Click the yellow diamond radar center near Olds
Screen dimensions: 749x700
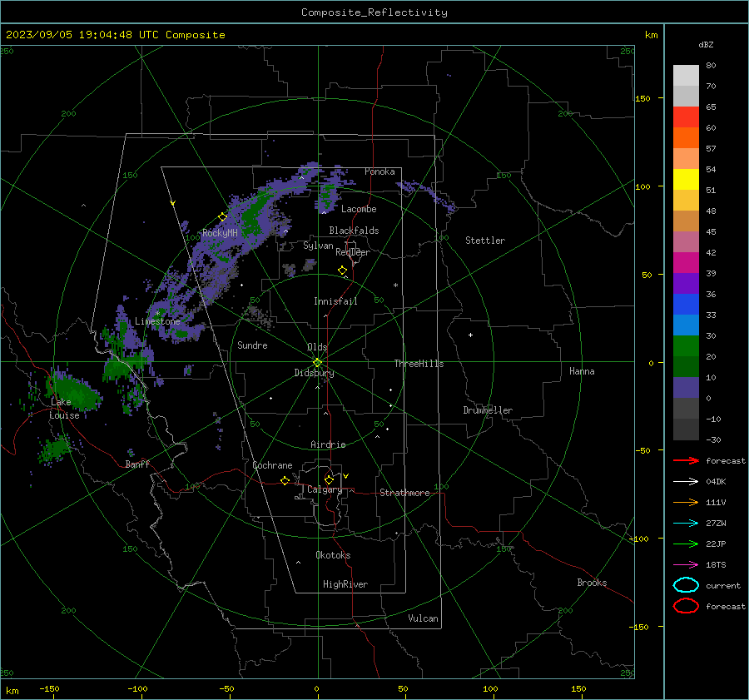[318, 362]
